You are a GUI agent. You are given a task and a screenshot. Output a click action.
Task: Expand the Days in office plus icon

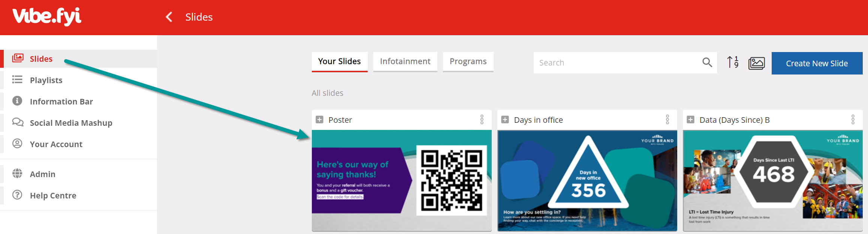pos(505,120)
